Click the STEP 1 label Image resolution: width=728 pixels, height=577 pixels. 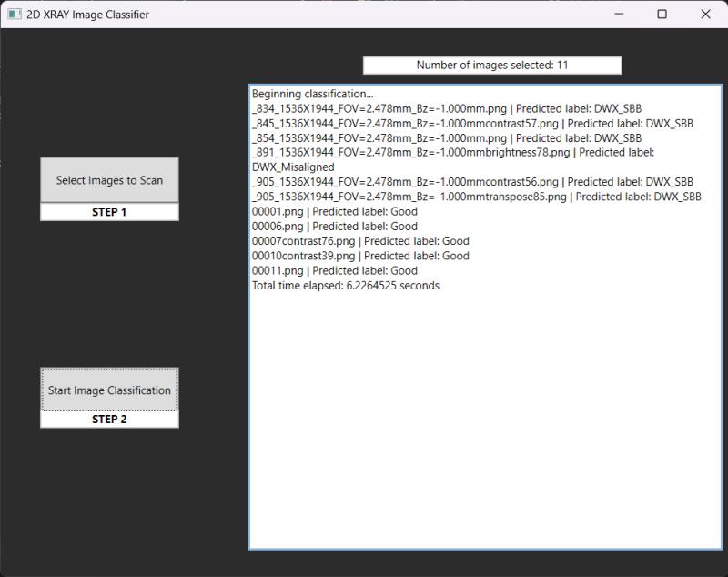pyautogui.click(x=109, y=211)
